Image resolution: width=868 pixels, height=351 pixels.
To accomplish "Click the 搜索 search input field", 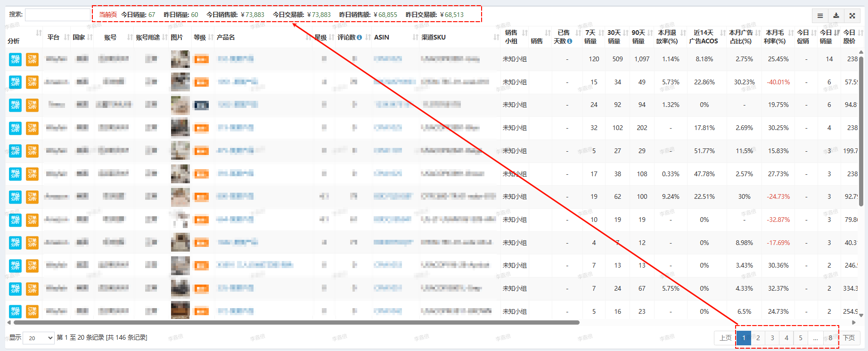I will 57,15.
